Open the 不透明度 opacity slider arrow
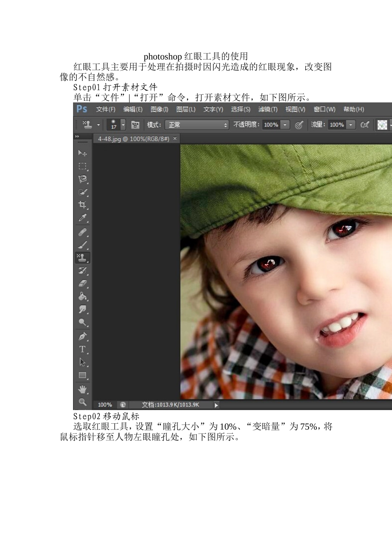This screenshot has height=555, width=392. [285, 125]
